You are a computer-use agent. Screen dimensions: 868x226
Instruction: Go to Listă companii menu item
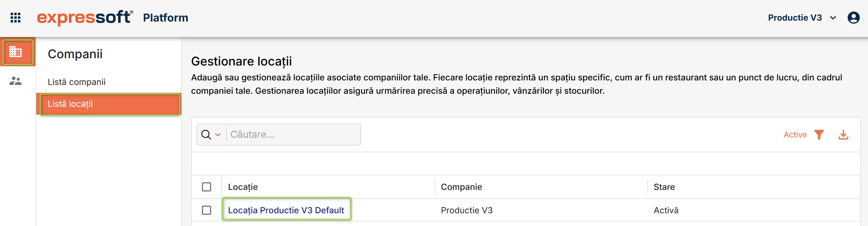click(x=77, y=82)
